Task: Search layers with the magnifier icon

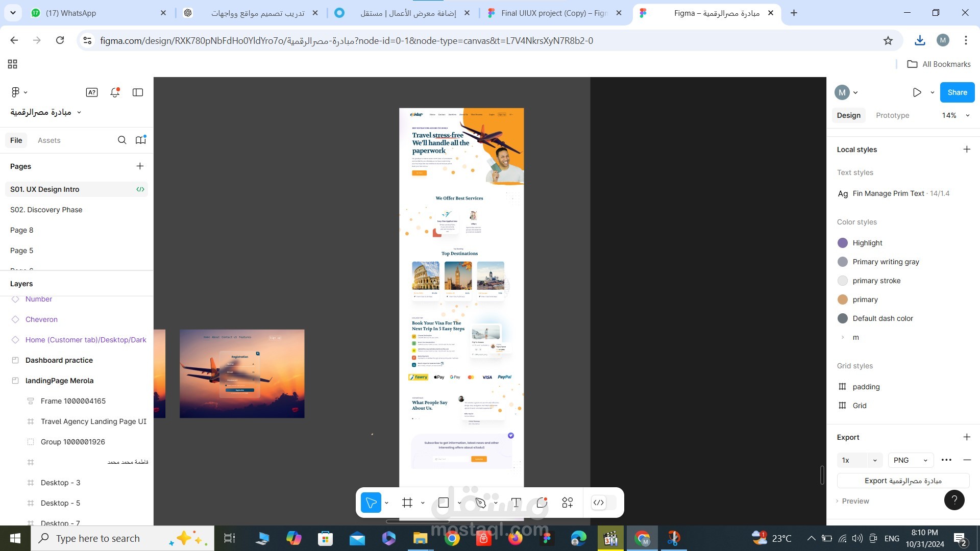Action: pyautogui.click(x=122, y=140)
